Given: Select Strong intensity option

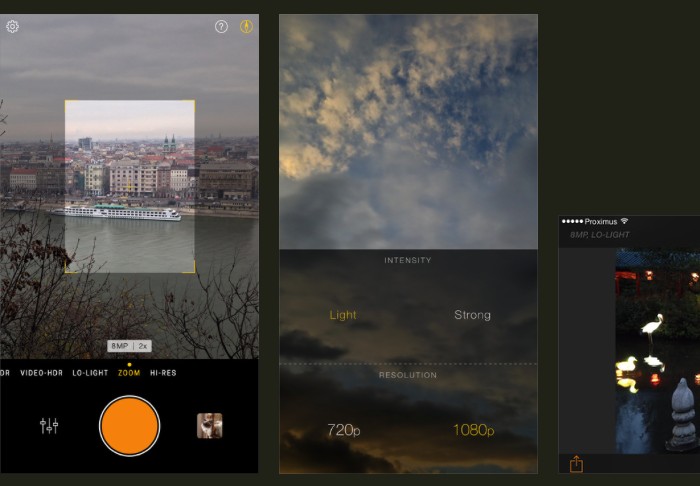Looking at the screenshot, I should coord(472,315).
